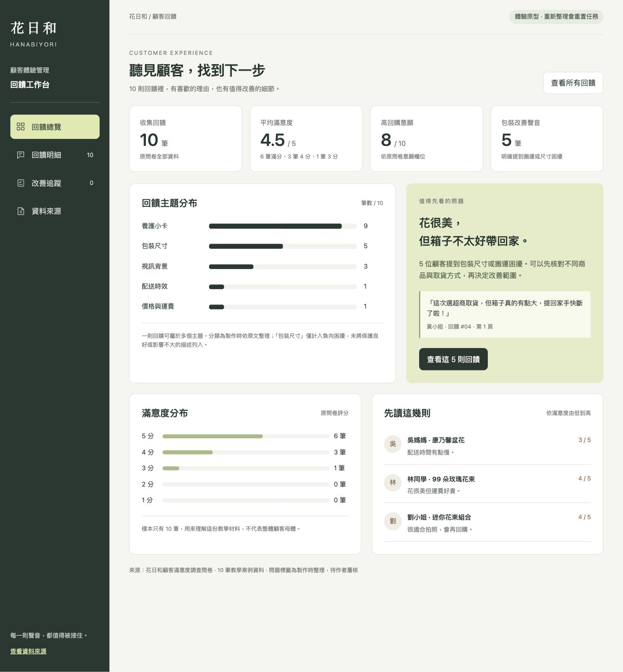
Task: Click the 3 分 rating label
Action: [x=148, y=468]
